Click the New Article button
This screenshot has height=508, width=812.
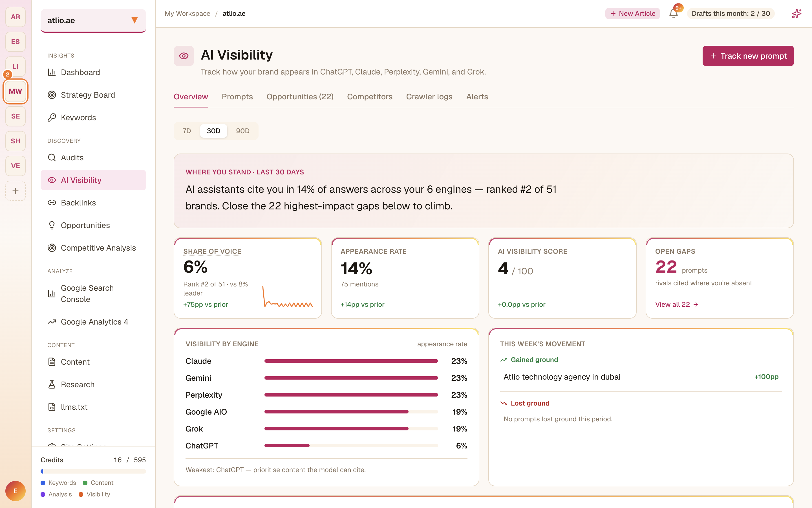pos(632,14)
